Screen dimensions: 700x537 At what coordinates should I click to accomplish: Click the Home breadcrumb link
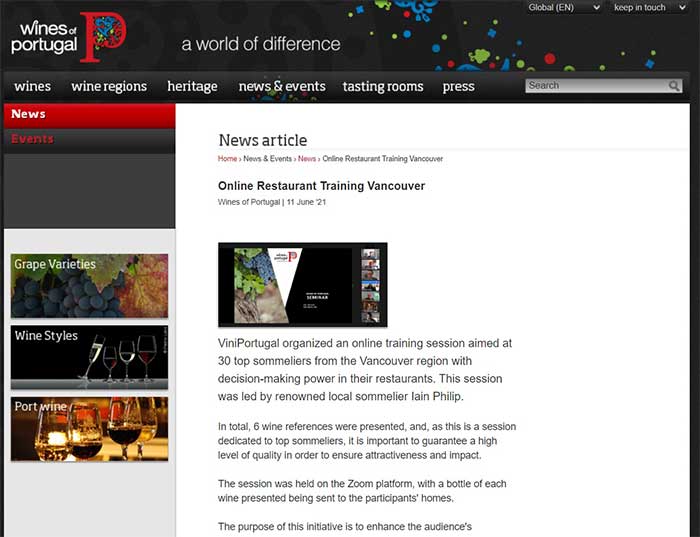tap(227, 159)
